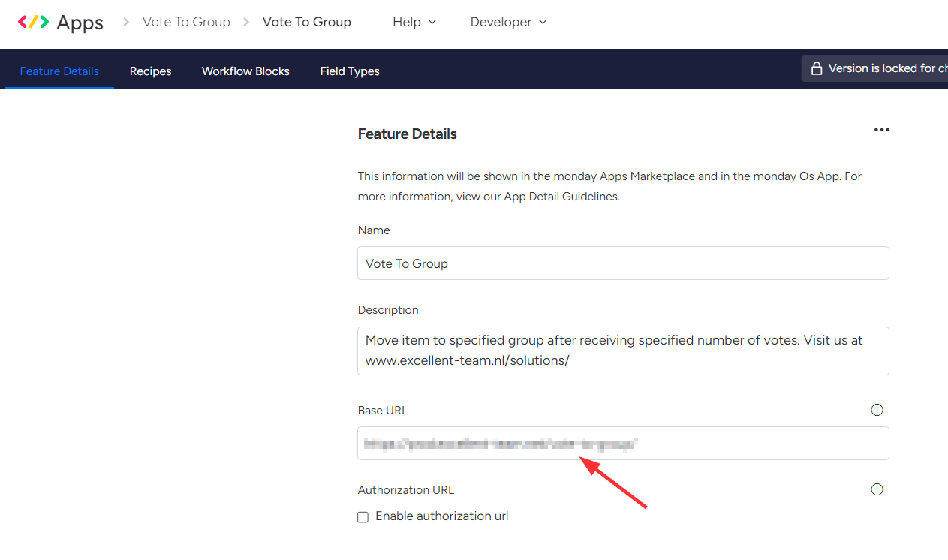Screen dimensions: 948x560
Task: Select the Field Types tab
Action: tap(349, 71)
